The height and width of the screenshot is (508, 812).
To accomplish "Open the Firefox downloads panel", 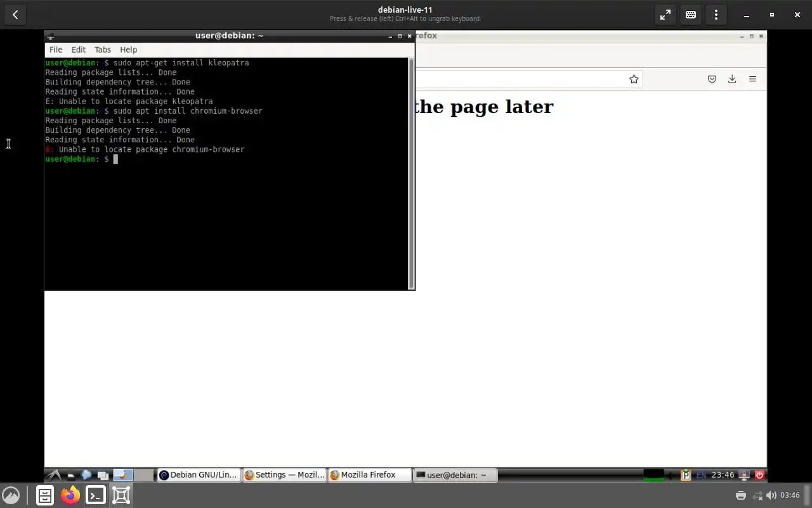I will (732, 79).
